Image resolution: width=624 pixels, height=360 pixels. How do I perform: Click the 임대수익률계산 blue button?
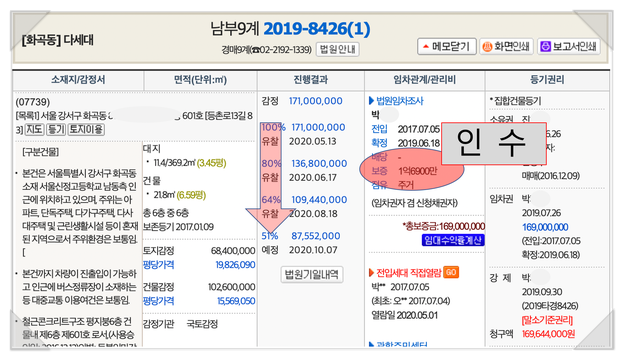[x=453, y=240]
